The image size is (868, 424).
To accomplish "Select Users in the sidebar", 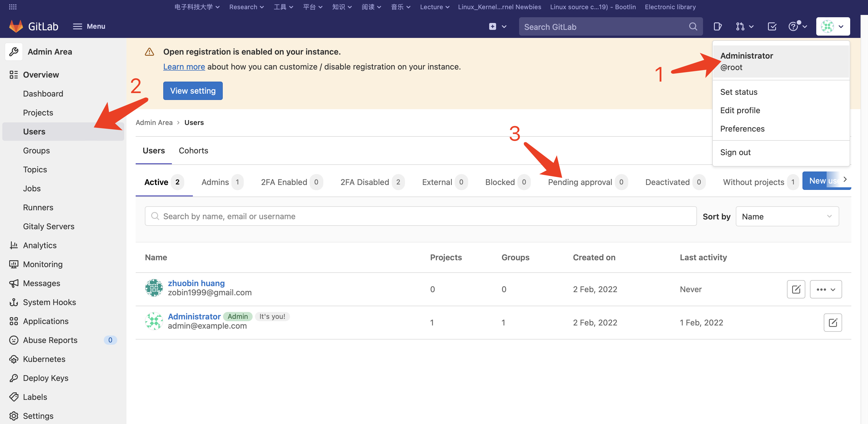I will click(x=63, y=132).
